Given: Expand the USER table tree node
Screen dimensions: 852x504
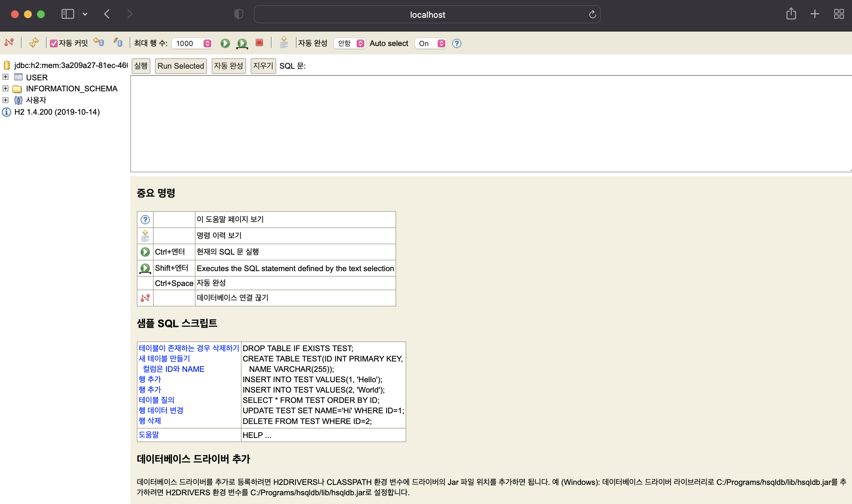Looking at the screenshot, I should pyautogui.click(x=6, y=77).
